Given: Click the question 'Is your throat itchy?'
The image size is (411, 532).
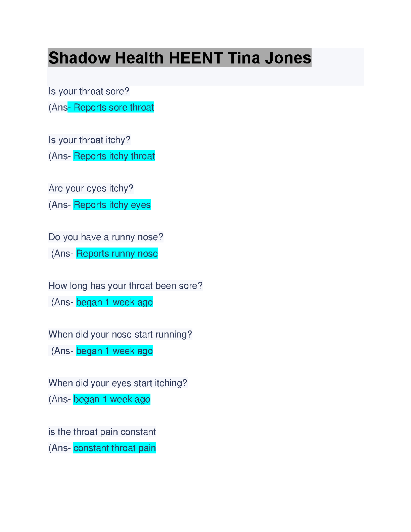Looking at the screenshot, I should tap(89, 140).
